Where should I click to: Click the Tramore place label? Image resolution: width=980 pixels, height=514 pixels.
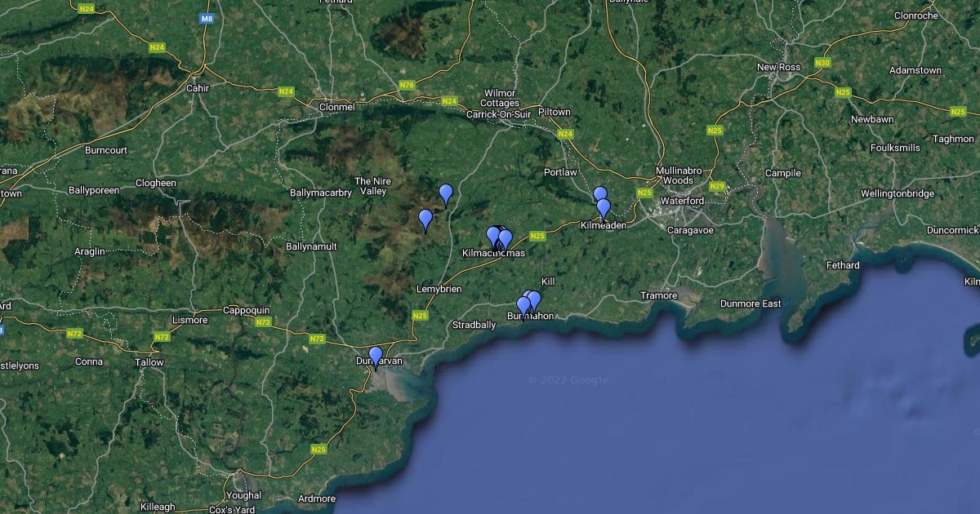[x=659, y=295]
